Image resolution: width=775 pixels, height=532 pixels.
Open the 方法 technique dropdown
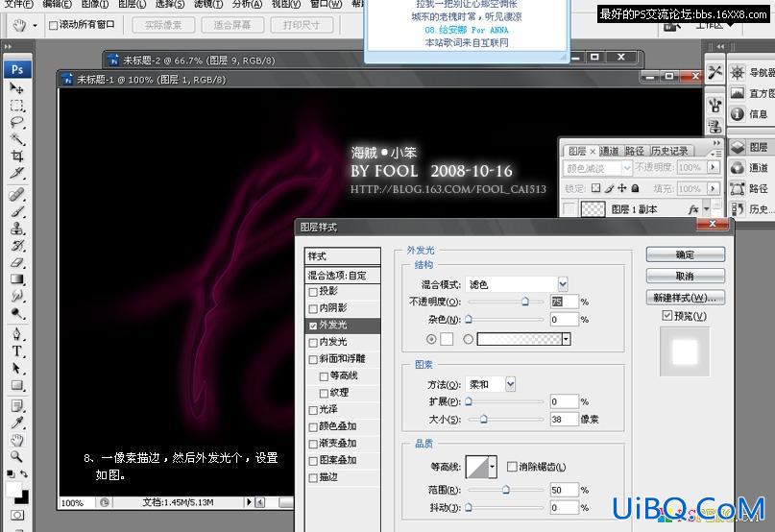tap(511, 384)
